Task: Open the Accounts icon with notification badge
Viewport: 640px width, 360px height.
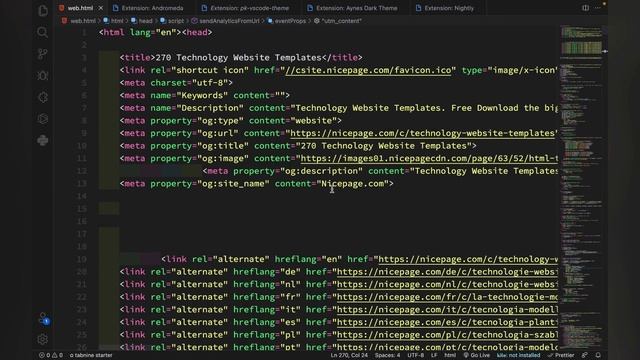Action: coord(43,318)
